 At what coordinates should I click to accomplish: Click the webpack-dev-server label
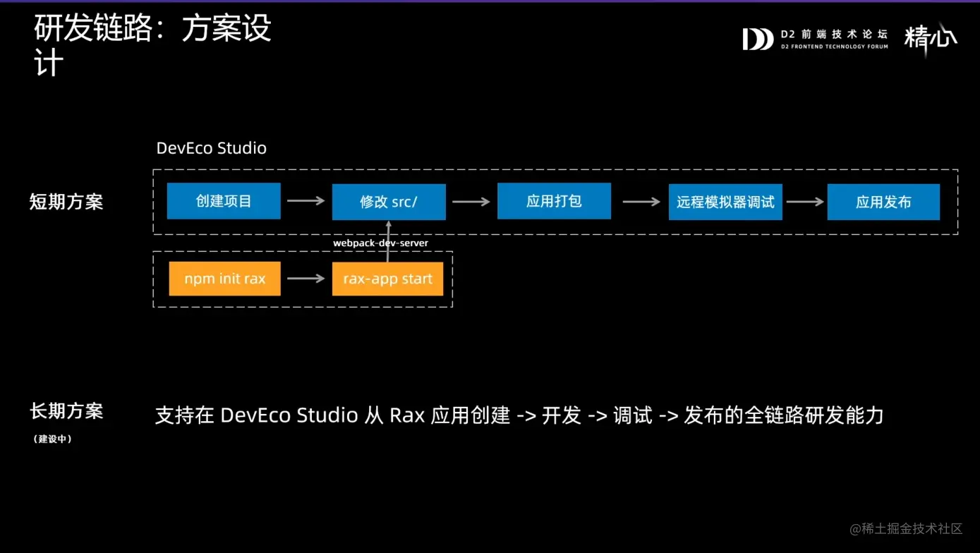tap(381, 243)
